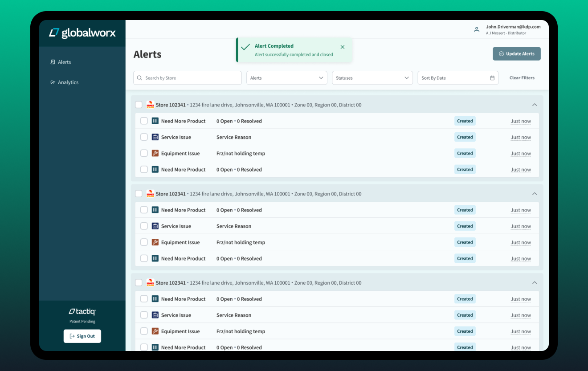
Task: Click Created badge on middle card's Service Issue row
Action: tap(465, 226)
